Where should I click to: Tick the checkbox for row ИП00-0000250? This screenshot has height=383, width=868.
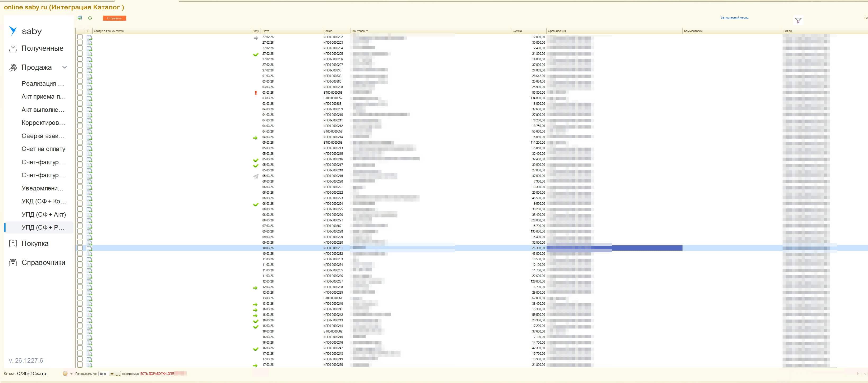(80, 365)
